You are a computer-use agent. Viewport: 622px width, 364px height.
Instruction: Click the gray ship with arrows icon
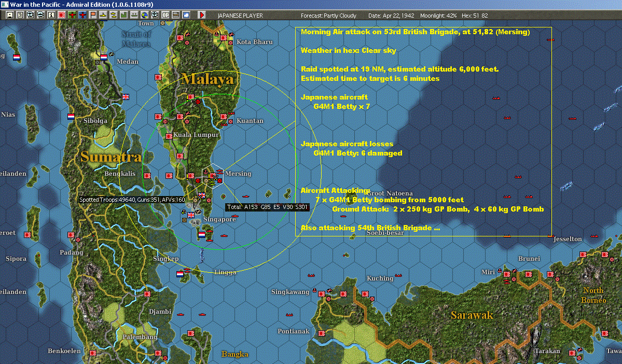(134, 15)
